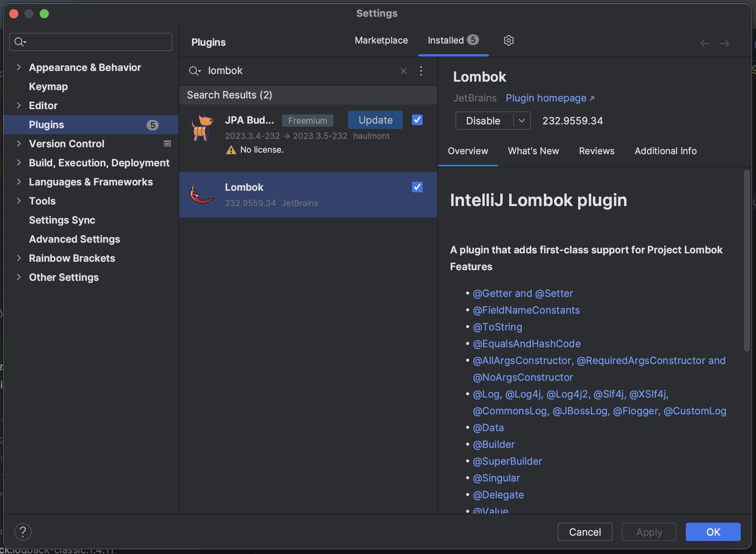Select Plugins in the settings tree
The height and width of the screenshot is (554, 756).
coord(91,125)
